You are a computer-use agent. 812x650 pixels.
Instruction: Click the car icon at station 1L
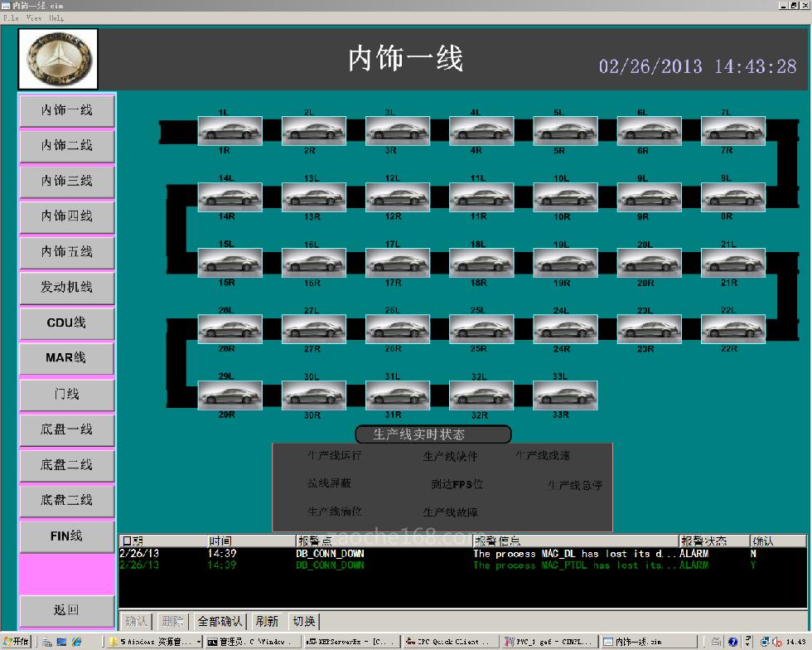pyautogui.click(x=230, y=130)
